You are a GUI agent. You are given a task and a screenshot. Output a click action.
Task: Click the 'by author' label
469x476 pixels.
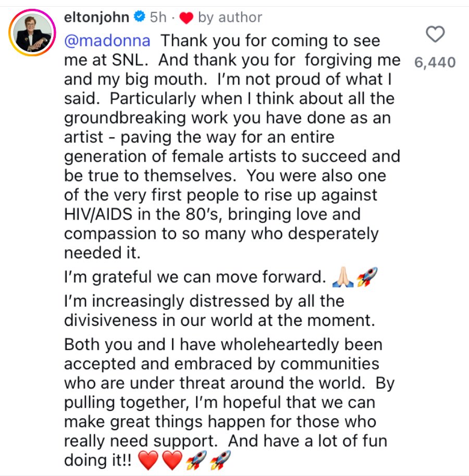pos(230,17)
